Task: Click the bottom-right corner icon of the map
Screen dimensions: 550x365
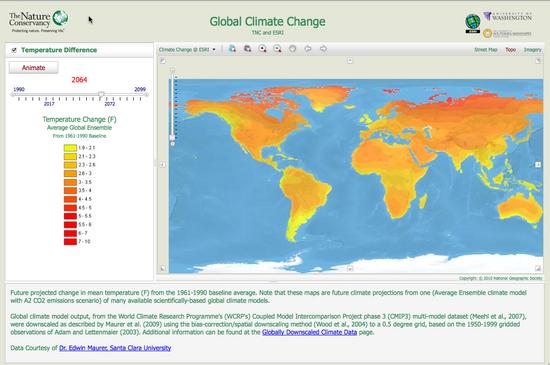Action: [538, 268]
